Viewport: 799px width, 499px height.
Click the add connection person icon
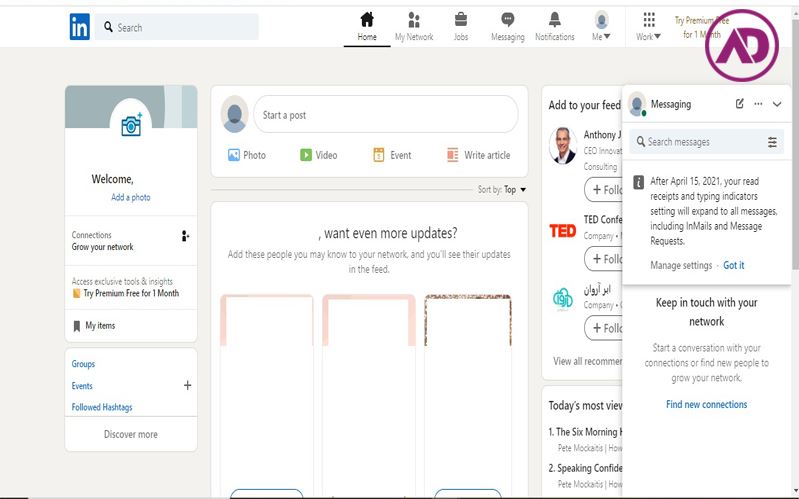185,236
